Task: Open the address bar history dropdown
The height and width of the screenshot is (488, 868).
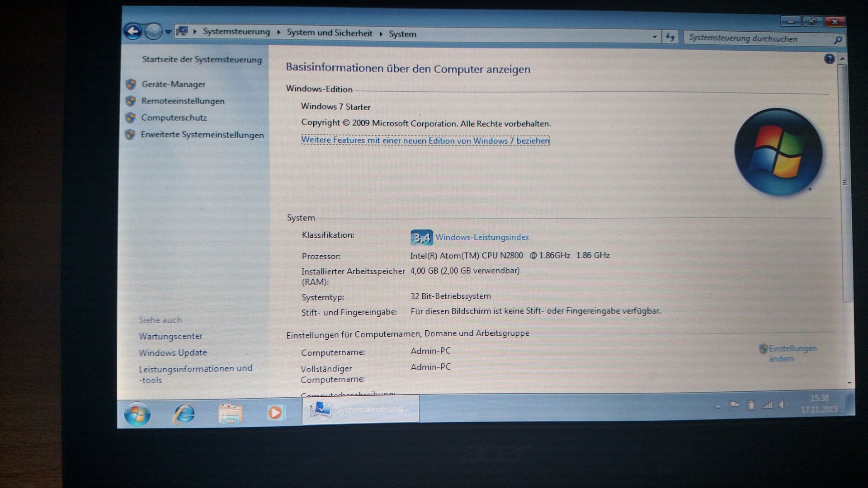Action: pos(654,37)
